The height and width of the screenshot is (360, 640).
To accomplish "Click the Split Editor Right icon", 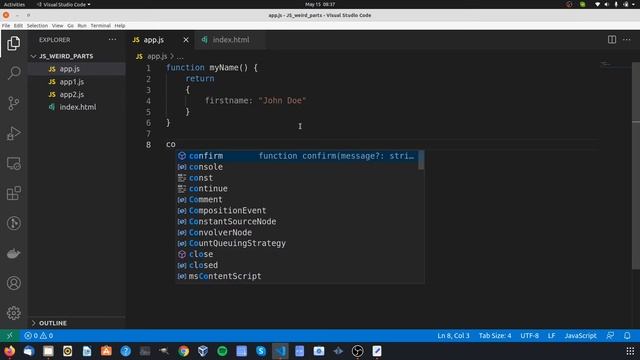I will pyautogui.click(x=611, y=40).
